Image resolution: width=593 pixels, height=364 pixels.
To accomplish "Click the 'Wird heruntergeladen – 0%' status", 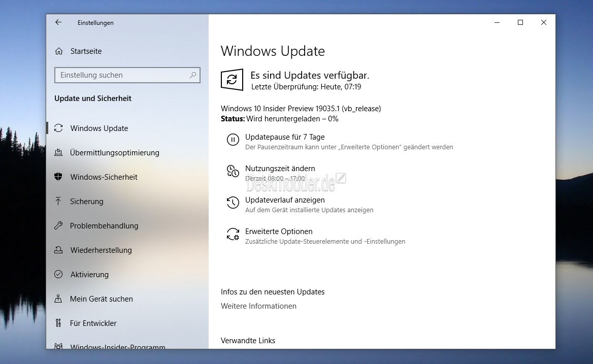I will click(x=292, y=119).
